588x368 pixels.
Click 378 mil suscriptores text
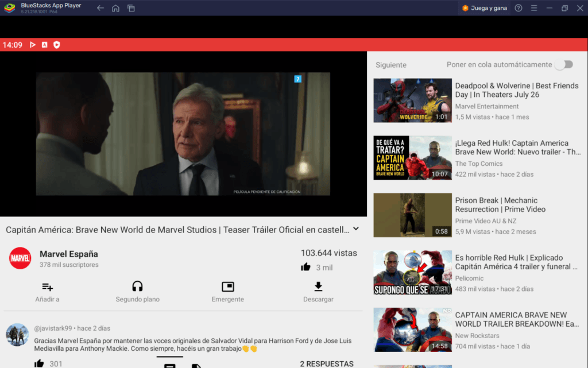point(69,265)
